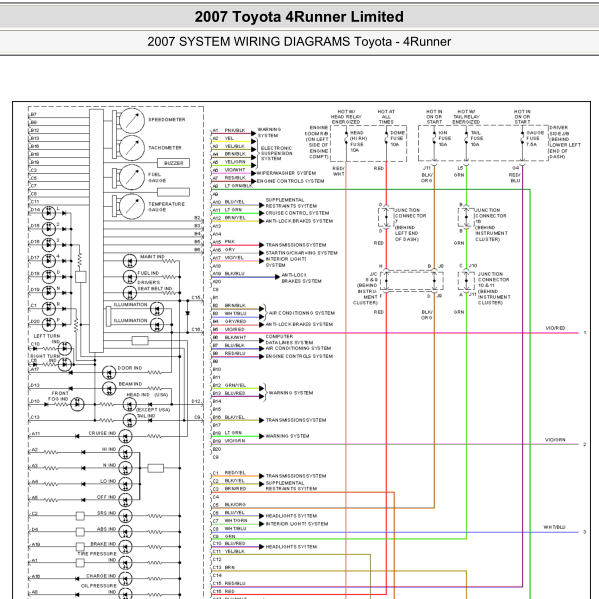Click the RIGHT TURN IND label
Screen dimensions: 599x599
[x=44, y=358]
